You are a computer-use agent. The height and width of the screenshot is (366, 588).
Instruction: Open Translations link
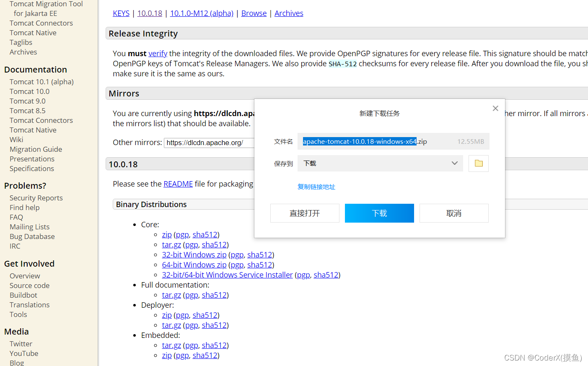30,305
